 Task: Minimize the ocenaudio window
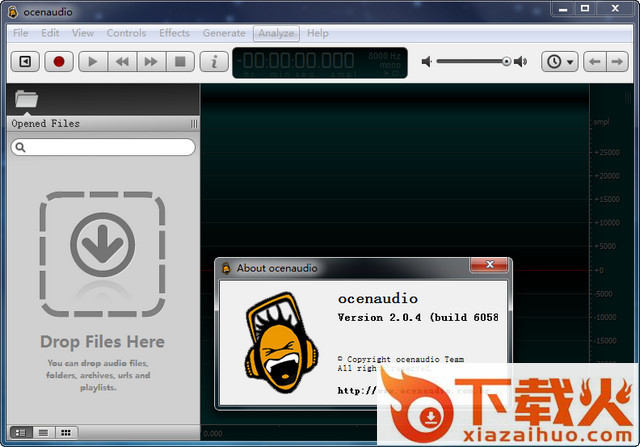pos(563,9)
